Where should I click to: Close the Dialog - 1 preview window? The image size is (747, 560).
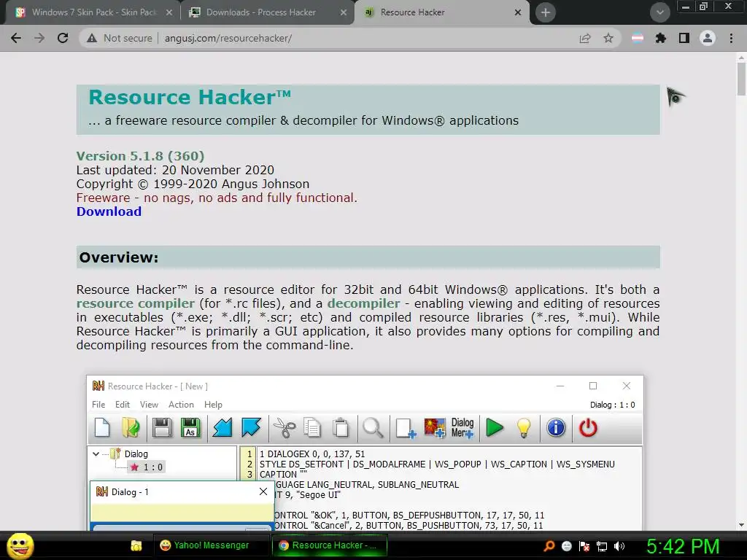coord(263,491)
